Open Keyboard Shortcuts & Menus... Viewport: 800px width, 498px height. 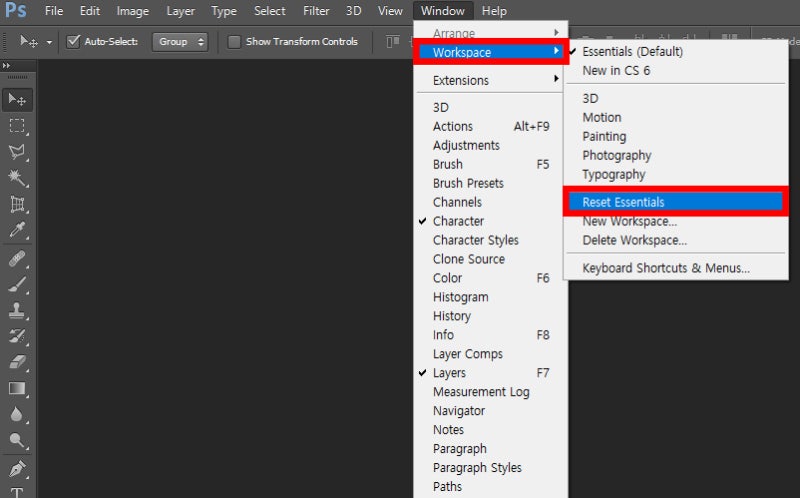click(676, 268)
